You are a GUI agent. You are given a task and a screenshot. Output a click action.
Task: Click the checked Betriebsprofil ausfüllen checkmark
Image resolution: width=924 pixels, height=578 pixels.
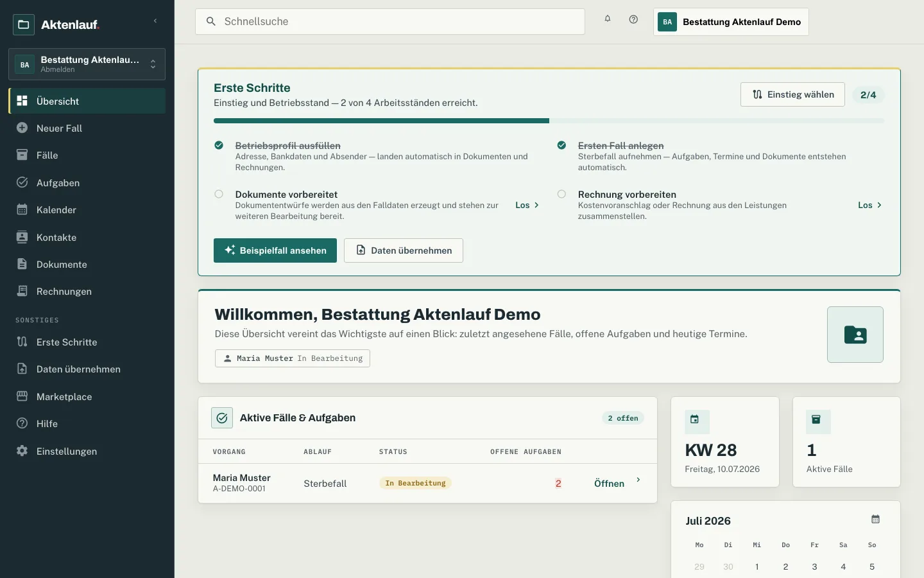(x=219, y=145)
